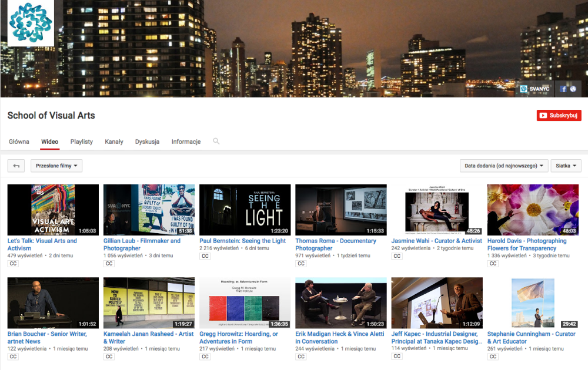Click title Kameelah Janan Rasheed - Artist & Writer
Viewport: 588px width, 370px height.
(149, 338)
